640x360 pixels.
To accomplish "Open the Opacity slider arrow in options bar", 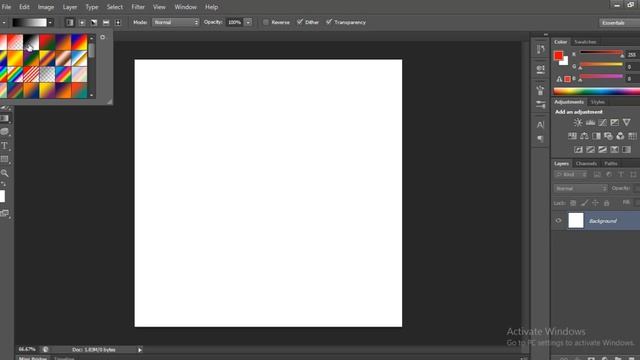I will tap(248, 22).
